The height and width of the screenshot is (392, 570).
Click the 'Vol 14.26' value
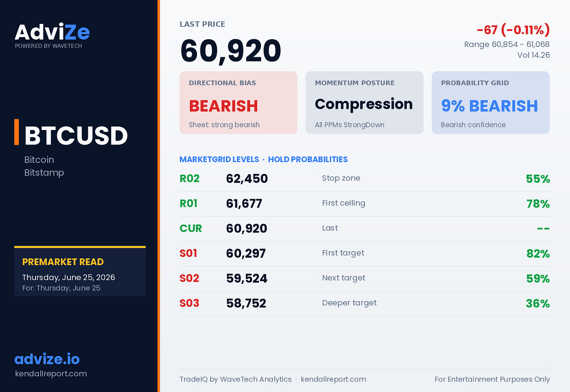pyautogui.click(x=534, y=55)
